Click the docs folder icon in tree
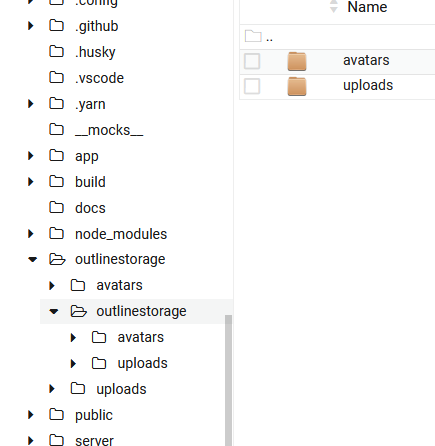 (x=56, y=208)
